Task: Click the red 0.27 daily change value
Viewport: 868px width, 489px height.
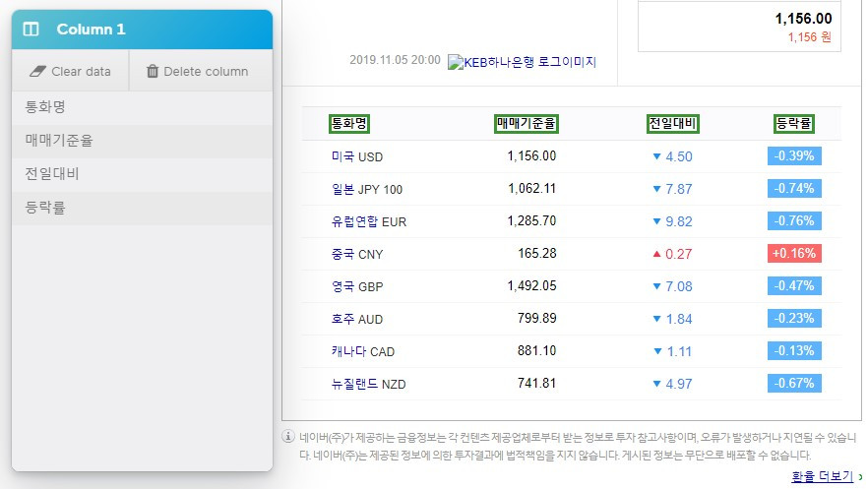Action: point(679,255)
